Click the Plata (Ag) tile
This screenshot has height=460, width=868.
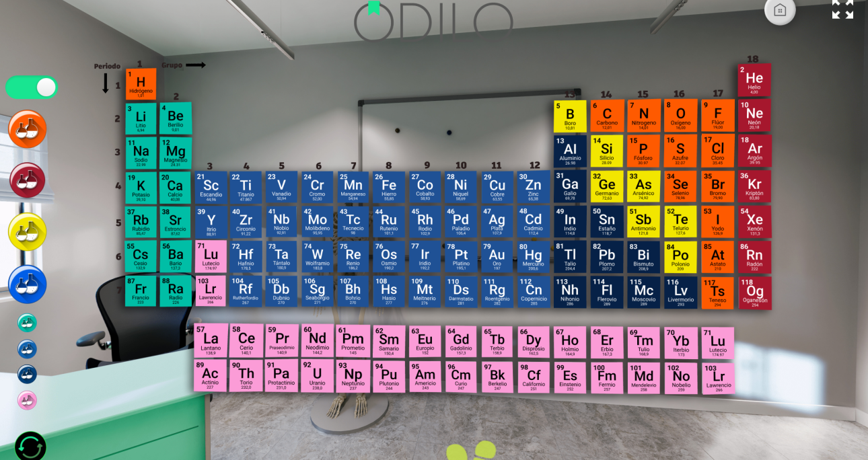497,222
